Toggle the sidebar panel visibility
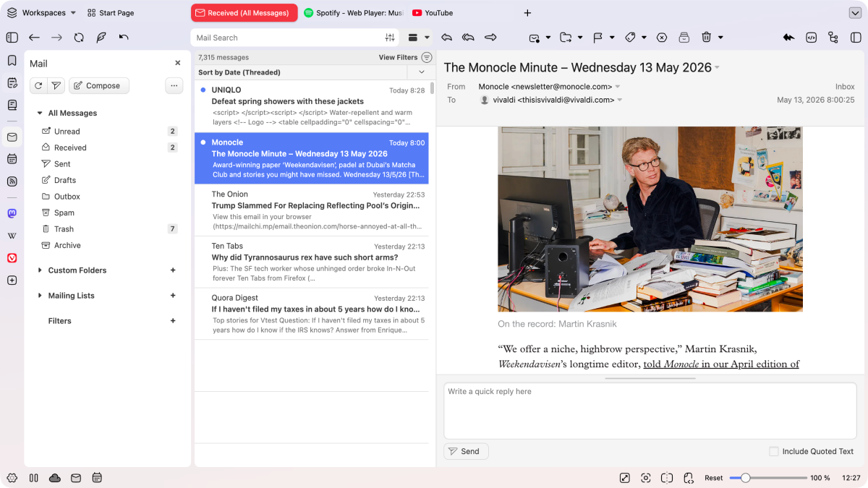The width and height of the screenshot is (868, 488). pyautogui.click(x=12, y=38)
